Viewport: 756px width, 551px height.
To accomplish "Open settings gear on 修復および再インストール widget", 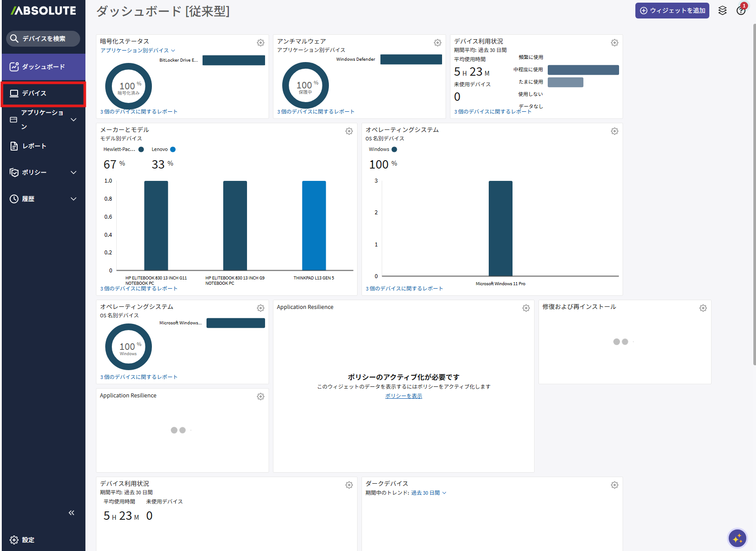I will point(703,308).
